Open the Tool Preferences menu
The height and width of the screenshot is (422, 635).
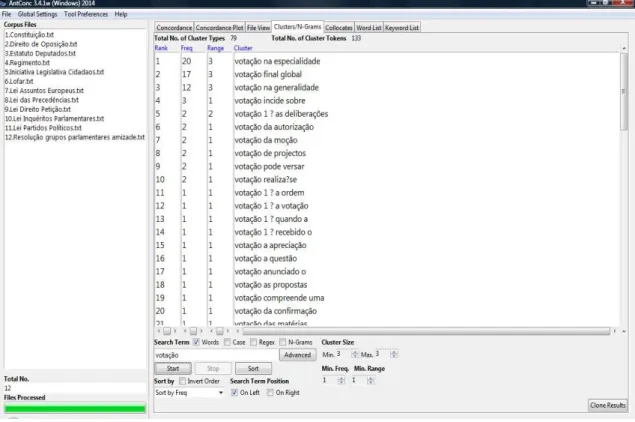coord(86,14)
